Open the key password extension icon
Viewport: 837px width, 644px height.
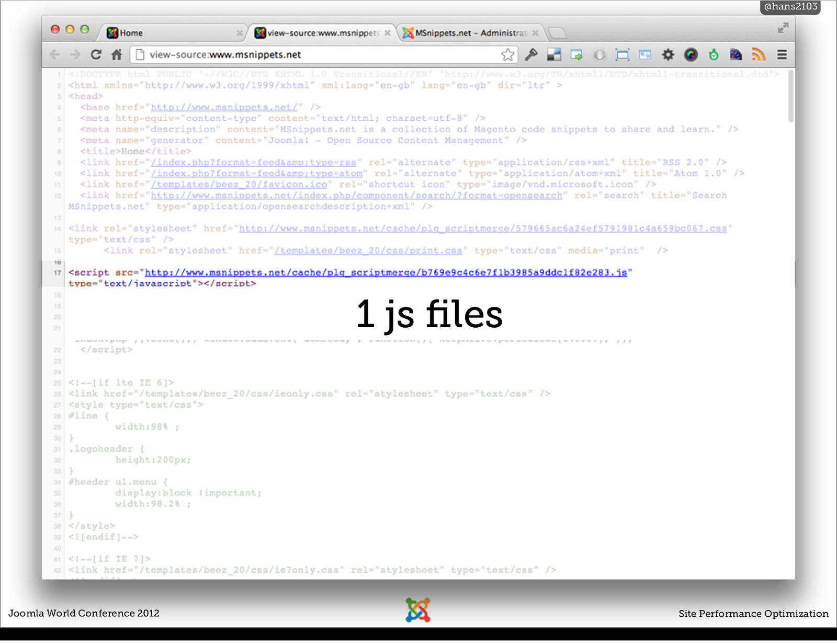(x=531, y=54)
